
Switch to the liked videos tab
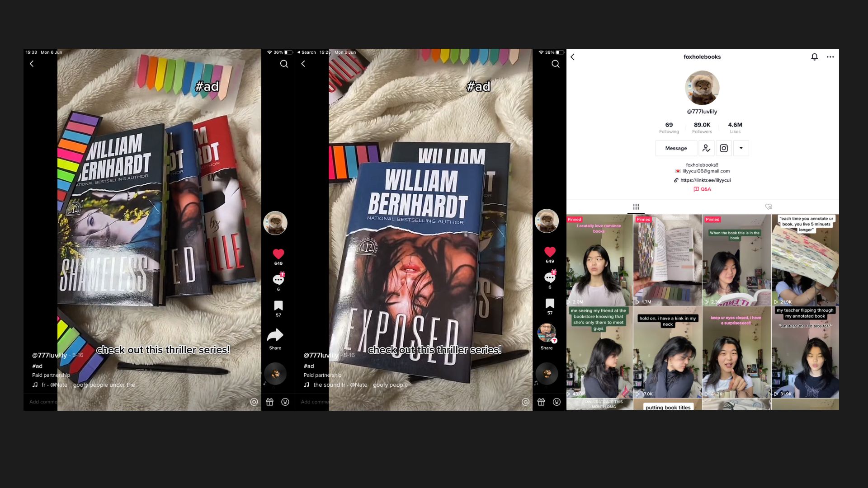[769, 206]
